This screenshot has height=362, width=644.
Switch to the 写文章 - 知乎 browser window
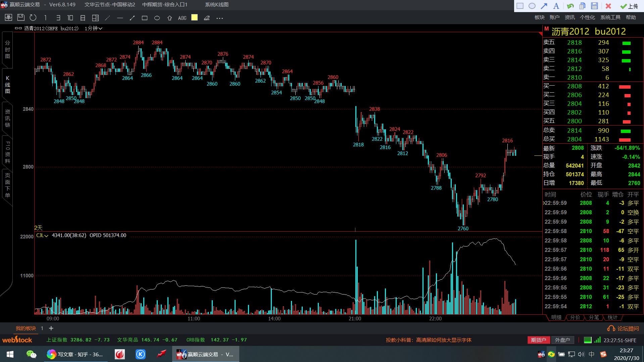(76, 354)
